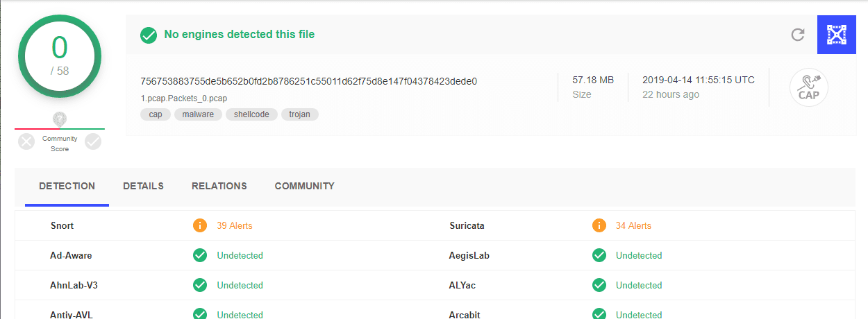The width and height of the screenshot is (868, 319).
Task: Click the file SHA-256 hash text
Action: (308, 81)
